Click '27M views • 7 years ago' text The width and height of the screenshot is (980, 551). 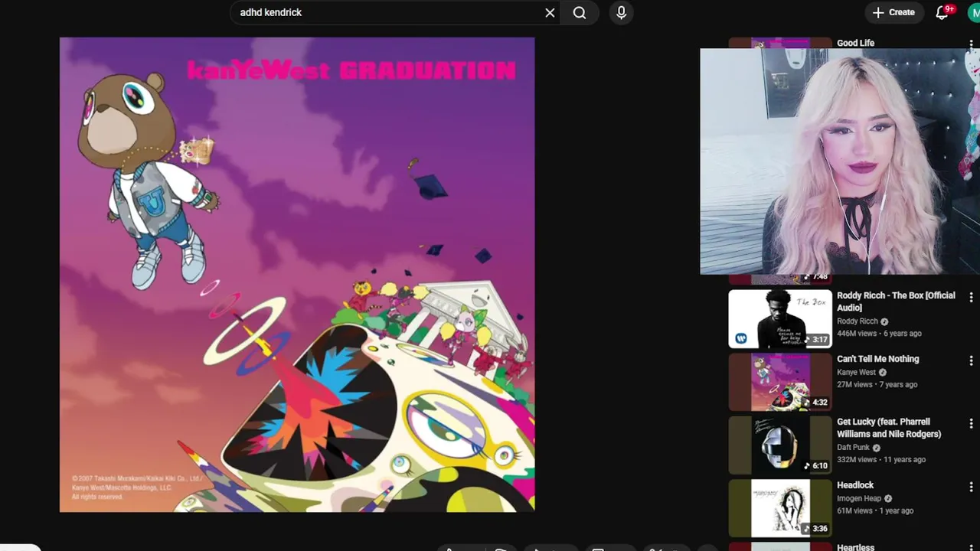tap(877, 385)
